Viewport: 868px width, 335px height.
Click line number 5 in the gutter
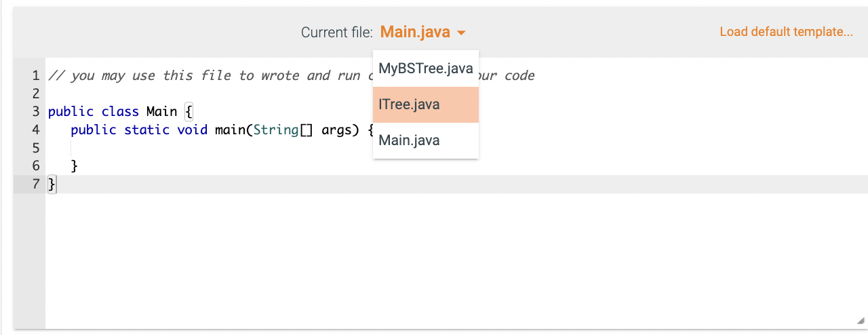[36, 148]
